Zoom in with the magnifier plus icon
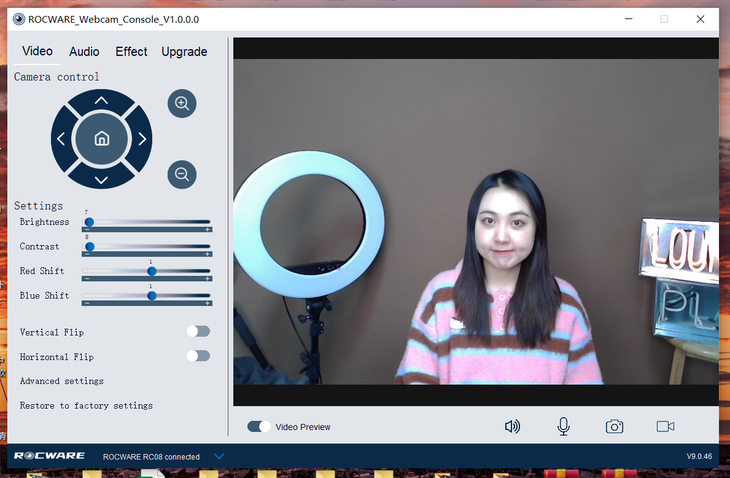 182,103
